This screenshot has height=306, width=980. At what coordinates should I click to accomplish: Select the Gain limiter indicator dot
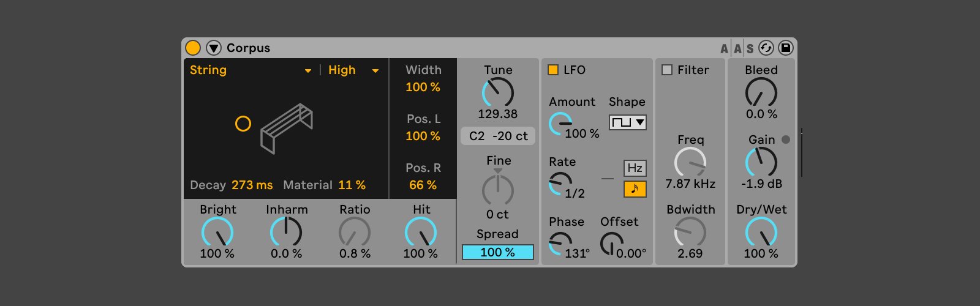[x=786, y=140]
